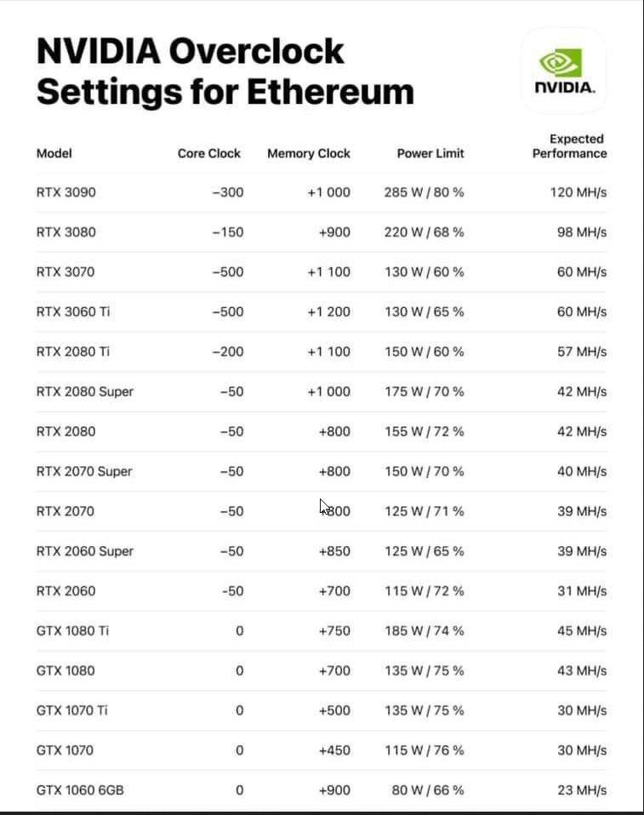644x815 pixels.
Task: Click the RTX 2060 core clock -50
Action: tap(232, 591)
